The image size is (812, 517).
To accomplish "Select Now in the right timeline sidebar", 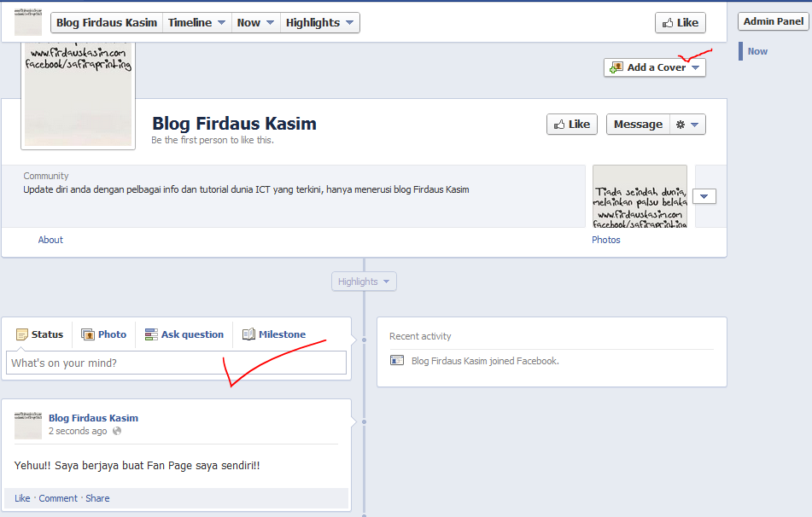I will [x=757, y=51].
